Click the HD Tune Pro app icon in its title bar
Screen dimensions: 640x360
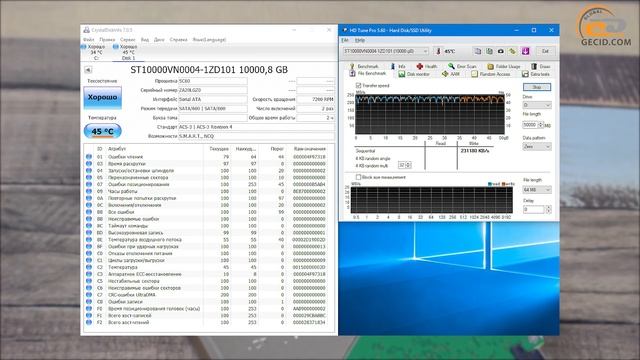pos(345,30)
